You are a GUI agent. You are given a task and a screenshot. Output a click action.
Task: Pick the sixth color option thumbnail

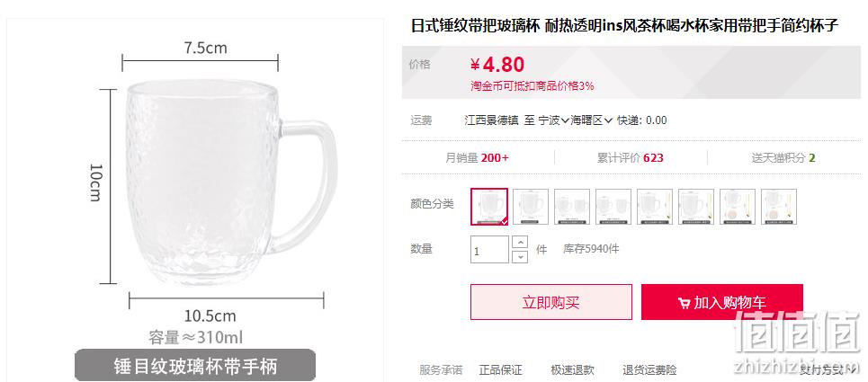[x=696, y=206]
